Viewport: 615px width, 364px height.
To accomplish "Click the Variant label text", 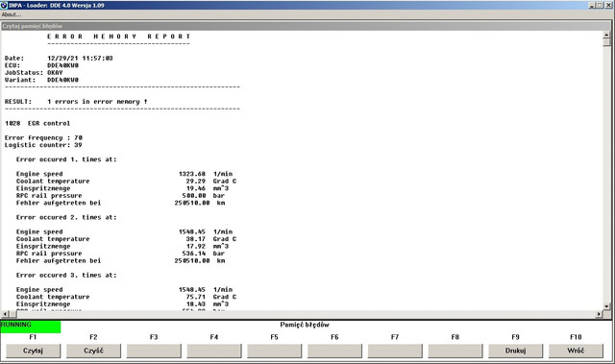I will [20, 80].
